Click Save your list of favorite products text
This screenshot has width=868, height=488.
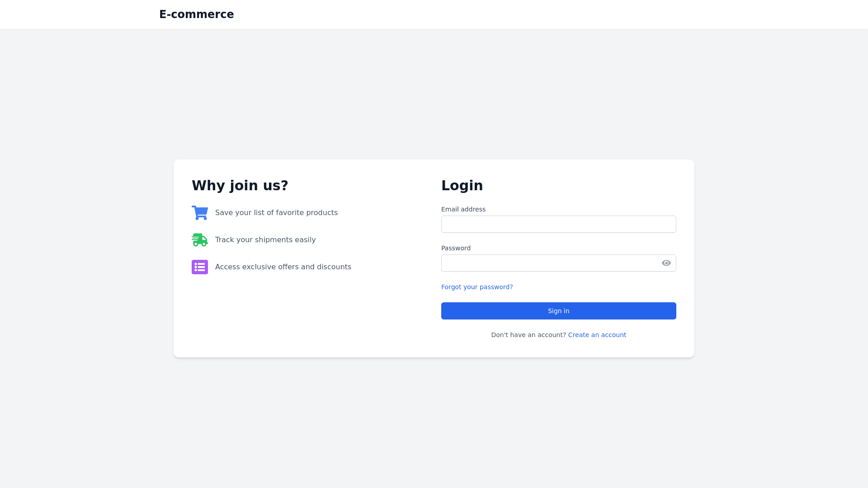click(x=276, y=213)
